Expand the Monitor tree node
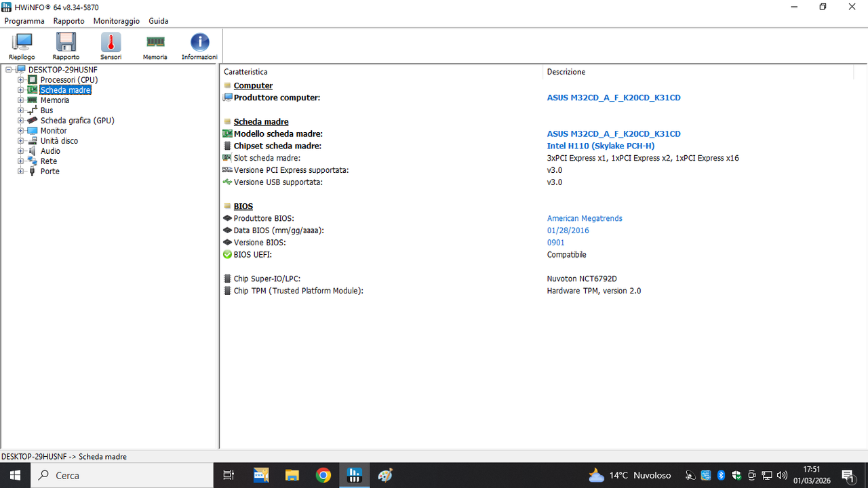868x488 pixels. tap(20, 131)
